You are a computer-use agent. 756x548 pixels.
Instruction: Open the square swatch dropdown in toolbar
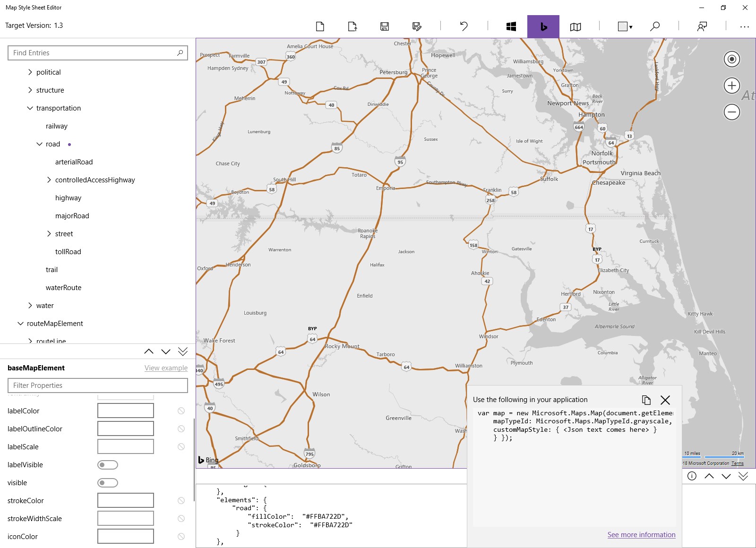click(x=625, y=26)
